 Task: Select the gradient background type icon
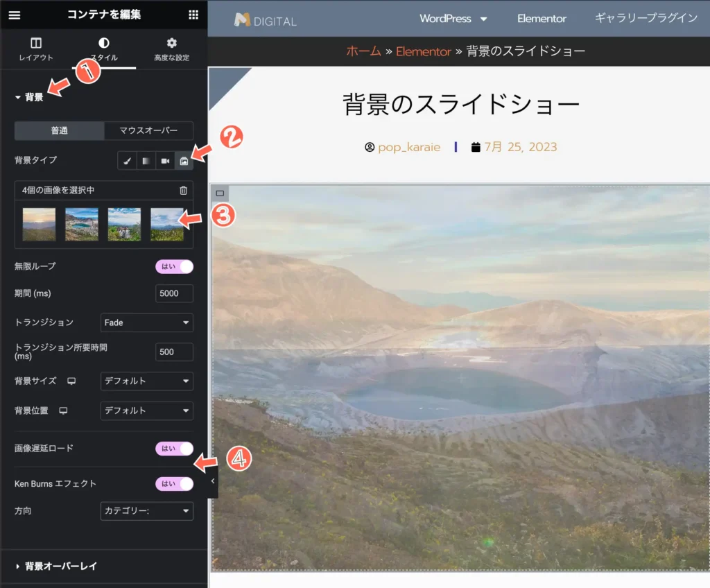coord(146,160)
